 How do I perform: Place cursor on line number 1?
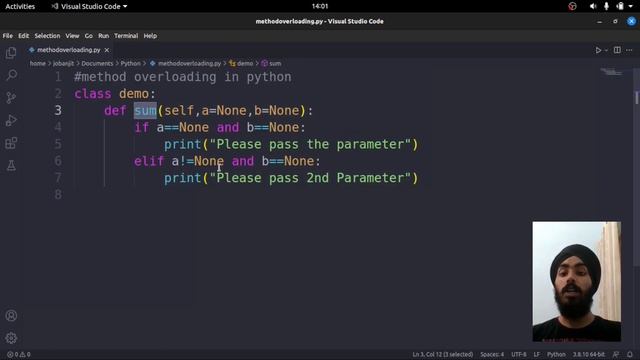pyautogui.click(x=58, y=77)
